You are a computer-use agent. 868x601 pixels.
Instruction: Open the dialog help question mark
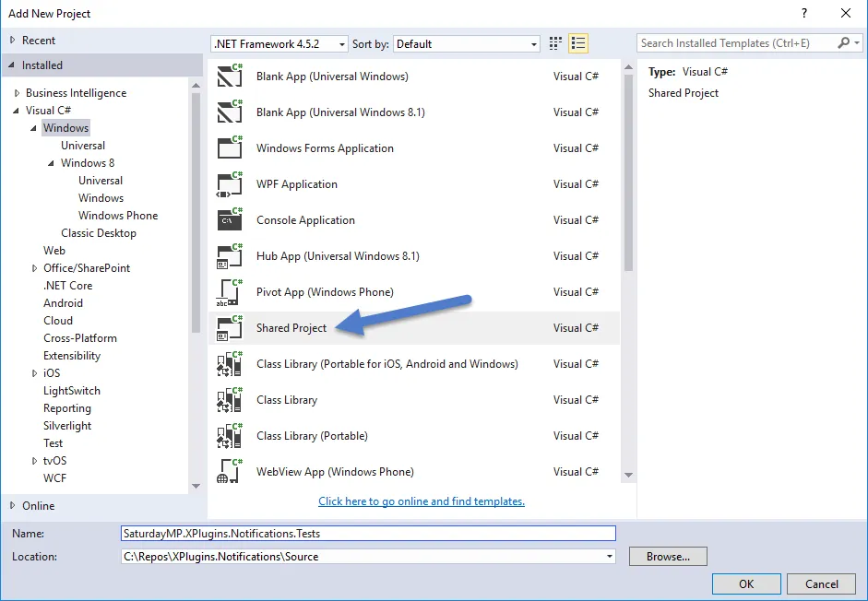[x=804, y=13]
